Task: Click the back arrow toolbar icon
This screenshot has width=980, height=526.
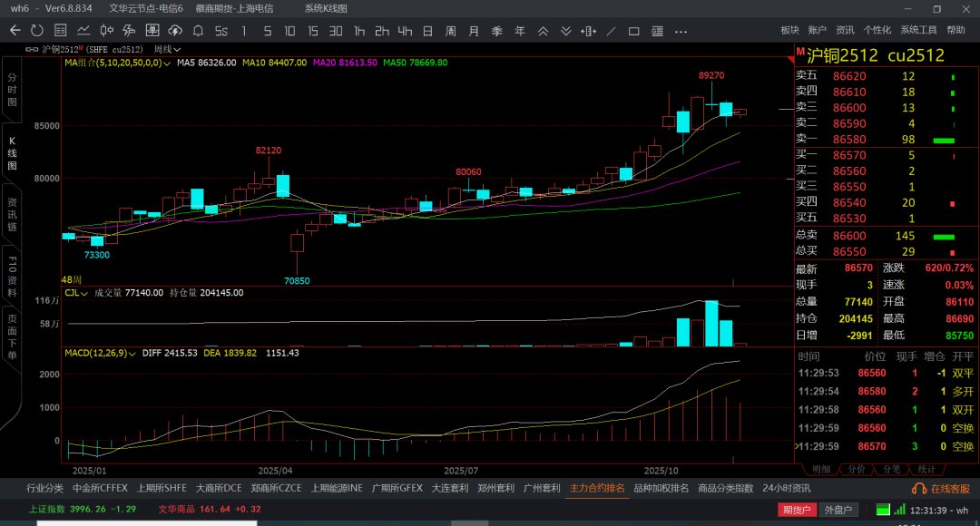Action: click(x=15, y=30)
